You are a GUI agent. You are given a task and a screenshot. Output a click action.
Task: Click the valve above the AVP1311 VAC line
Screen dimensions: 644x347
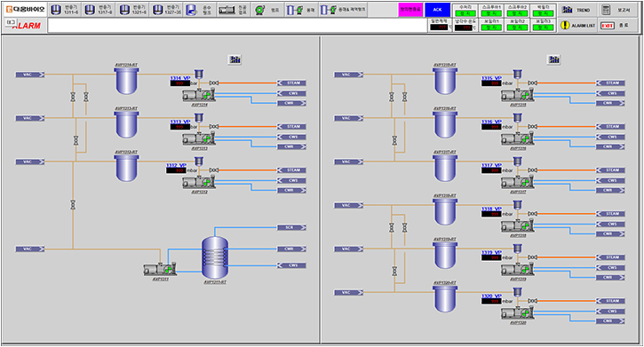pyautogui.click(x=73, y=205)
